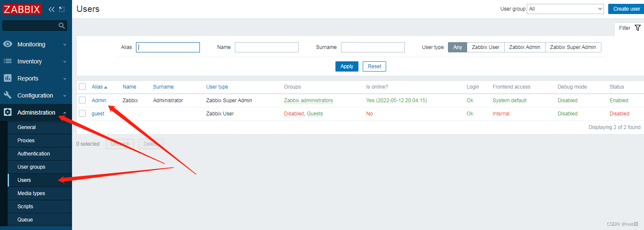Viewport: 644px width, 230px height.
Task: Click the Apply filter button
Action: click(x=347, y=66)
